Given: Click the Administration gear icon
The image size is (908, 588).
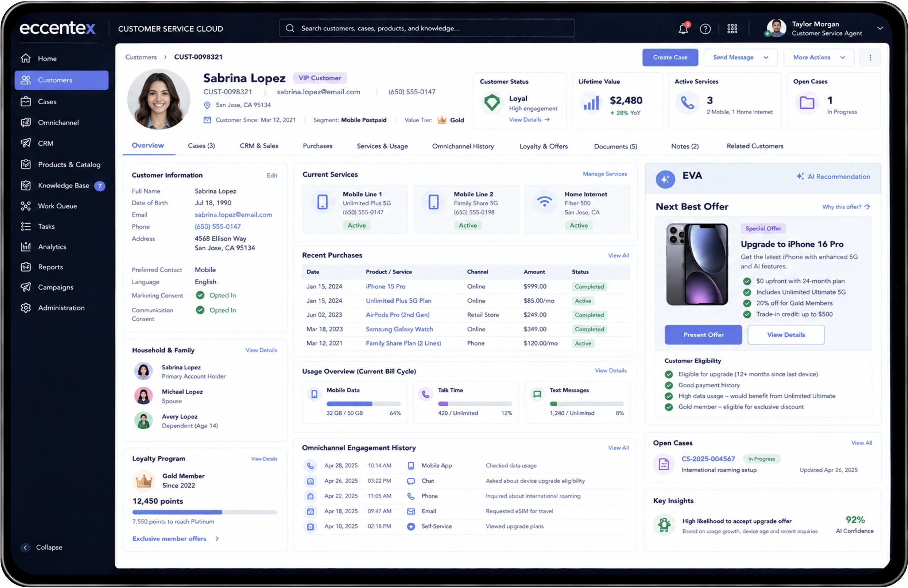Looking at the screenshot, I should tap(26, 308).
